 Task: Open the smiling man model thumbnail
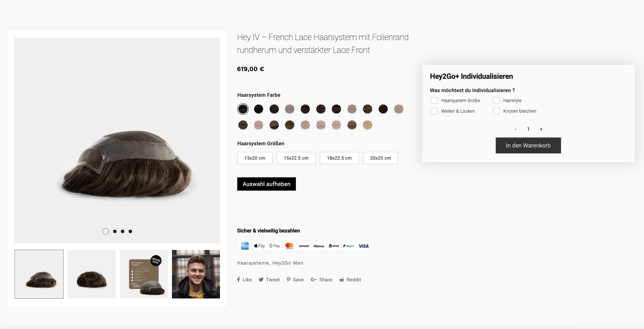click(196, 274)
